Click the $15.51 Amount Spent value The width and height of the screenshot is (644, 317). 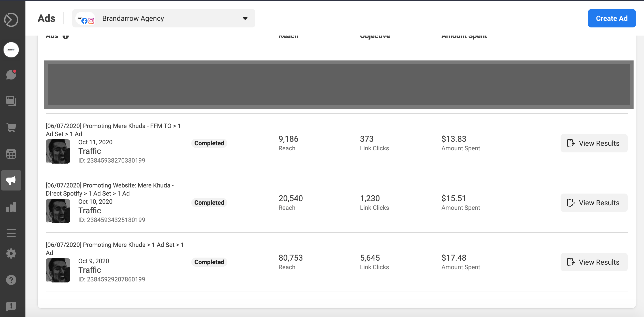tap(454, 198)
